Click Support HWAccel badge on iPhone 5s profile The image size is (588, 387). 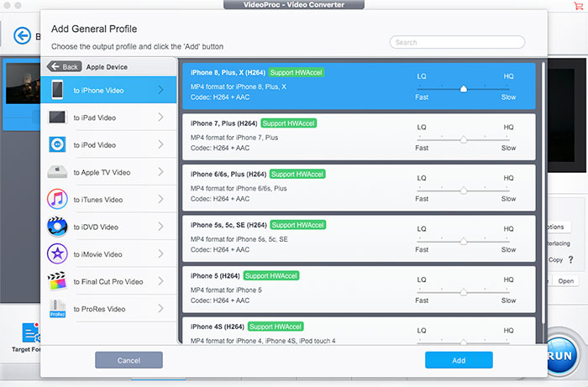click(297, 225)
